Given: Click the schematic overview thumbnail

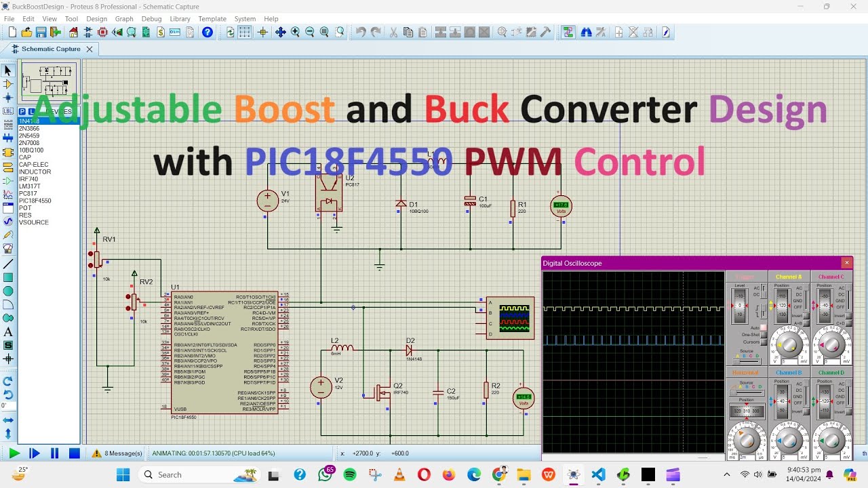Looking at the screenshot, I should point(49,81).
